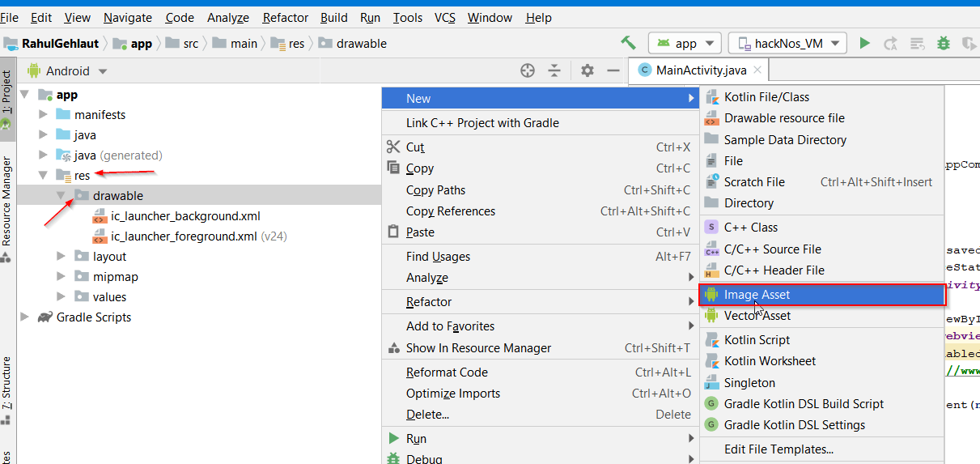Collapse the drawable folder
Image resolution: width=980 pixels, height=464 pixels.
point(62,196)
